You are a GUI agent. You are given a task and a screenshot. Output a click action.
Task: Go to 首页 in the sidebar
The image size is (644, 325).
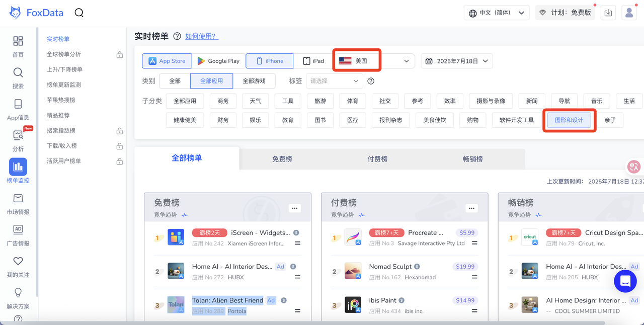pyautogui.click(x=18, y=46)
